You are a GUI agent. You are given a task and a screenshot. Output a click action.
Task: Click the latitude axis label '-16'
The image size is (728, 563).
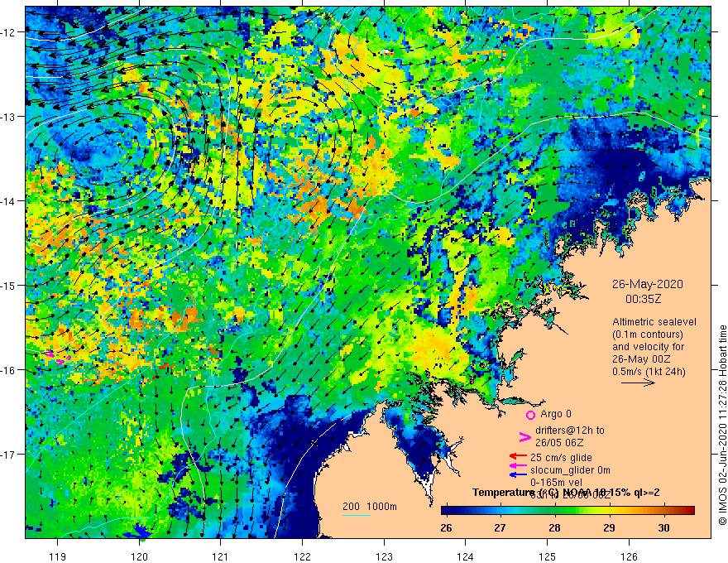click(8, 370)
